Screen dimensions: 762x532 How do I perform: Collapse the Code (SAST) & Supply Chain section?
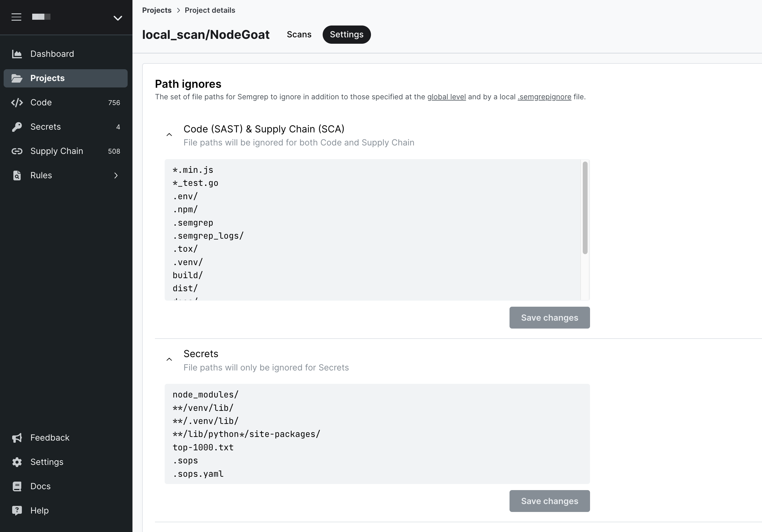169,134
